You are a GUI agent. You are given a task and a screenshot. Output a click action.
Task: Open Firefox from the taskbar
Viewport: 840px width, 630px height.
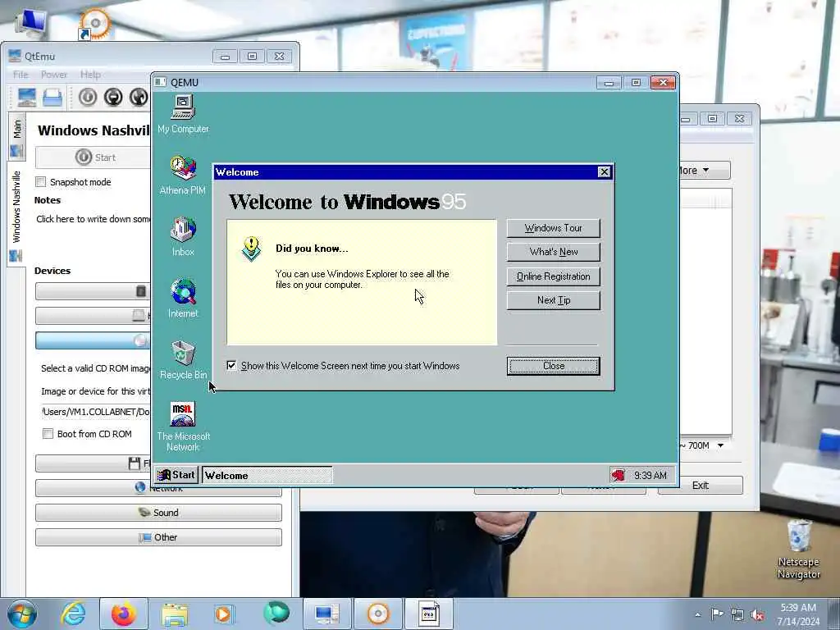click(124, 614)
